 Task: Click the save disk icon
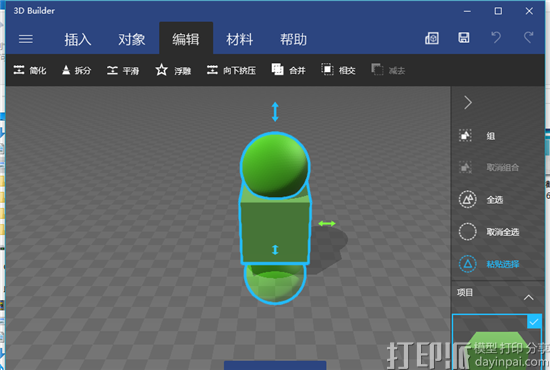click(464, 38)
